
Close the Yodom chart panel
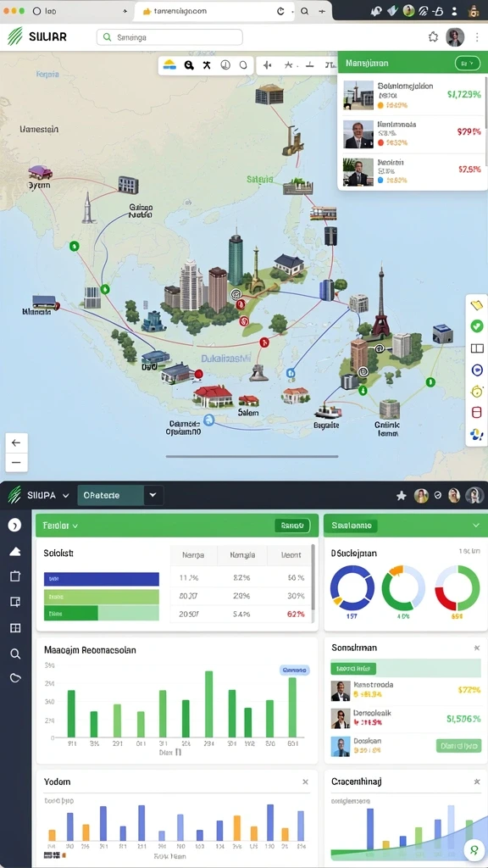pyautogui.click(x=305, y=782)
